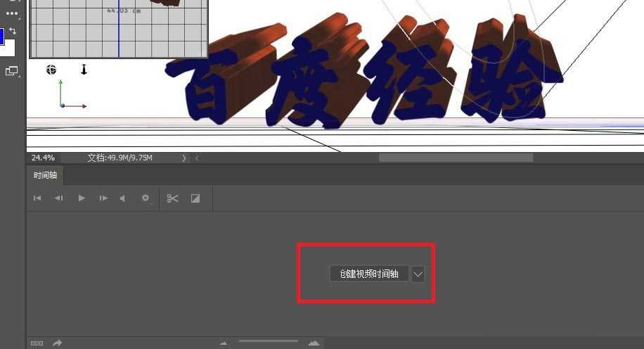
Task: Swap foreground and background colors
Action: coord(13,31)
